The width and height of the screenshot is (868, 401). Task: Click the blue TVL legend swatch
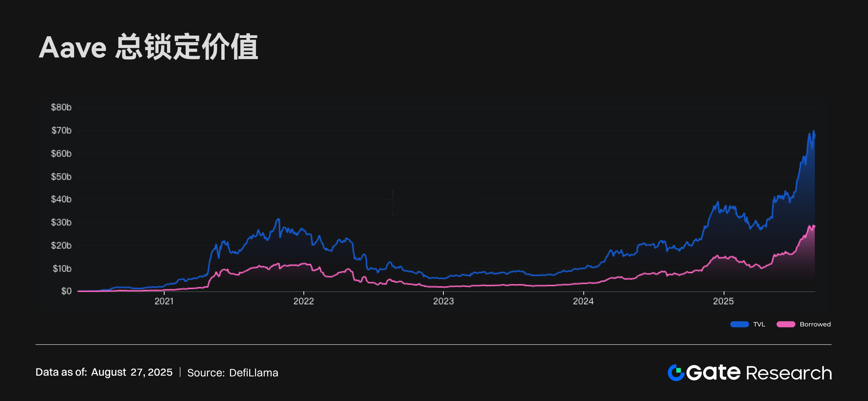[740, 324]
